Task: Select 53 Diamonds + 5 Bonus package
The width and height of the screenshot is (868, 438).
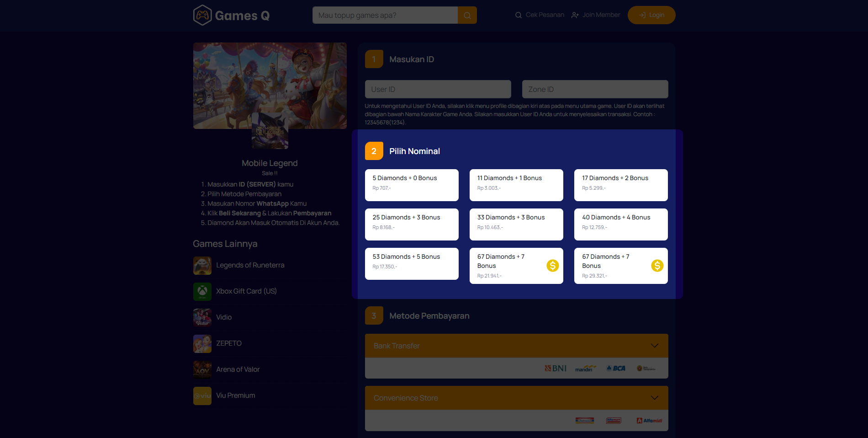Action: (x=412, y=264)
